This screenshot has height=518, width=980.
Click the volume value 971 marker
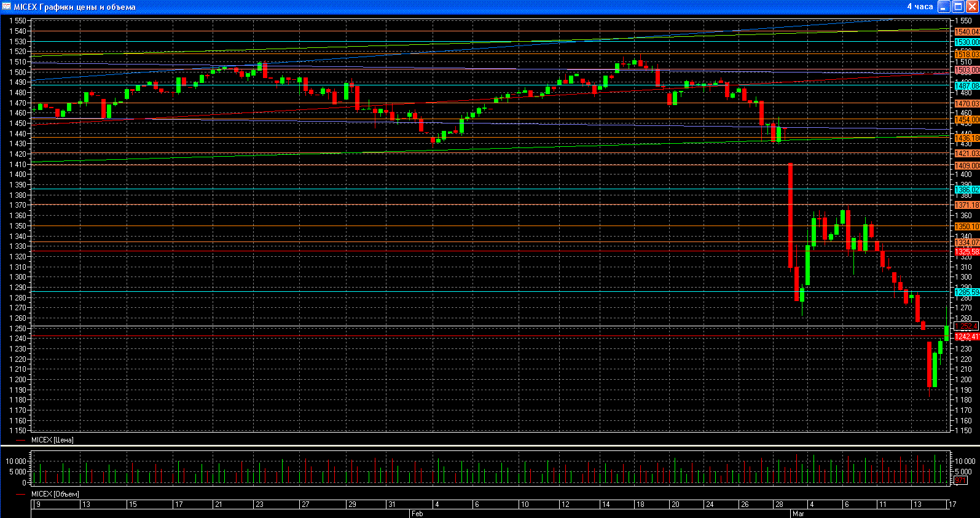960,480
